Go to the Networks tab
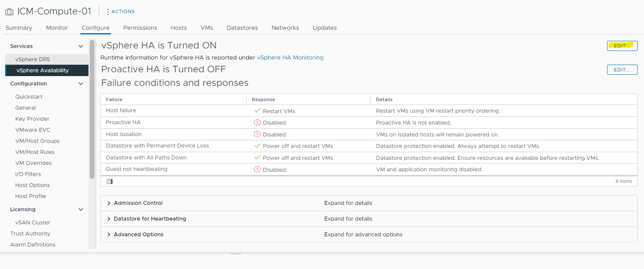Screen dimensions: 644x269 285,28
